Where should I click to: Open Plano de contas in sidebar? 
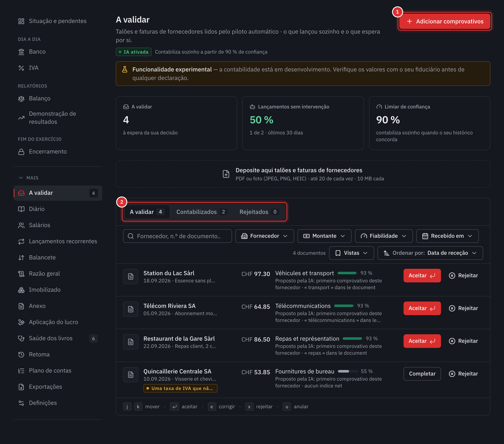58,371
